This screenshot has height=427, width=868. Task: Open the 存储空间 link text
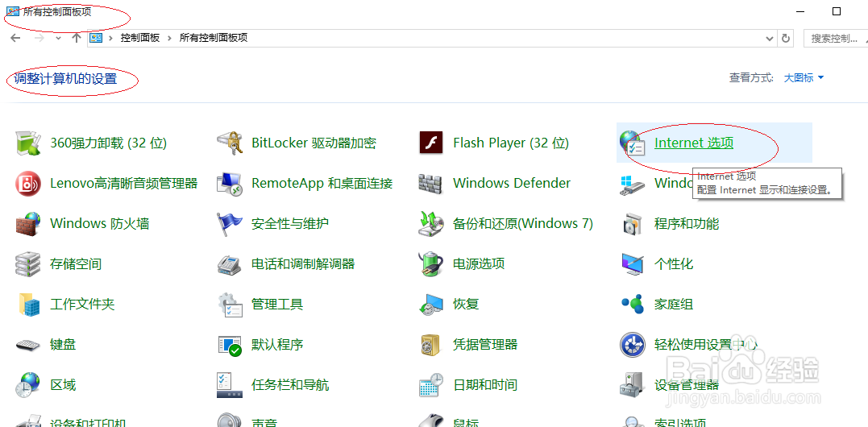point(76,263)
